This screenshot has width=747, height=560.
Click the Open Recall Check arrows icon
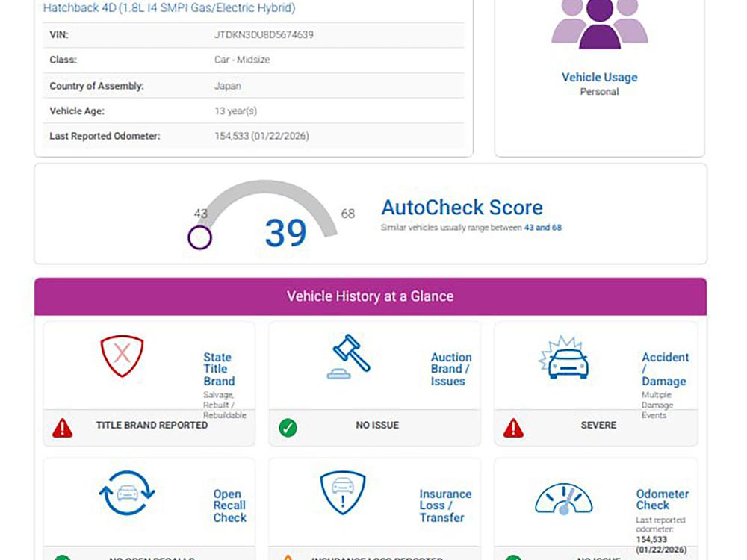click(x=126, y=494)
